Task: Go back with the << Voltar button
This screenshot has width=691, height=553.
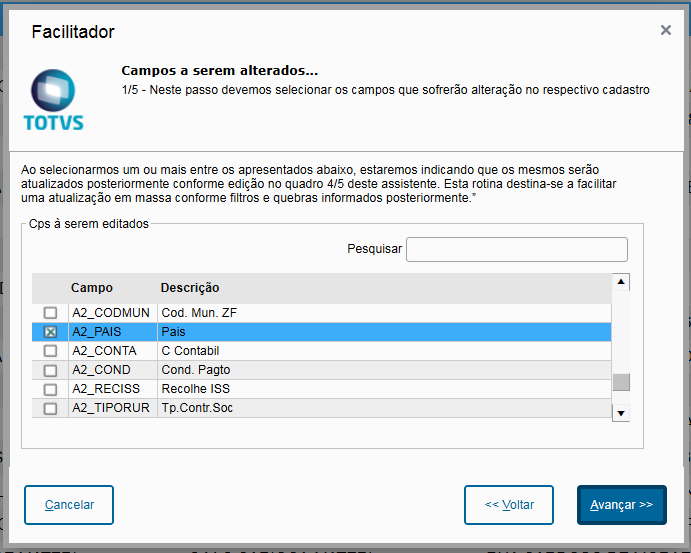Action: click(x=509, y=505)
